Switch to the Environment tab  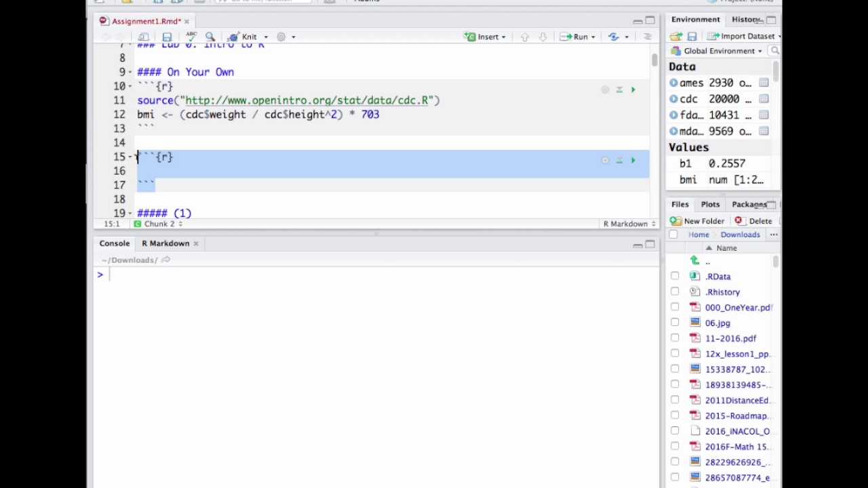coord(695,20)
